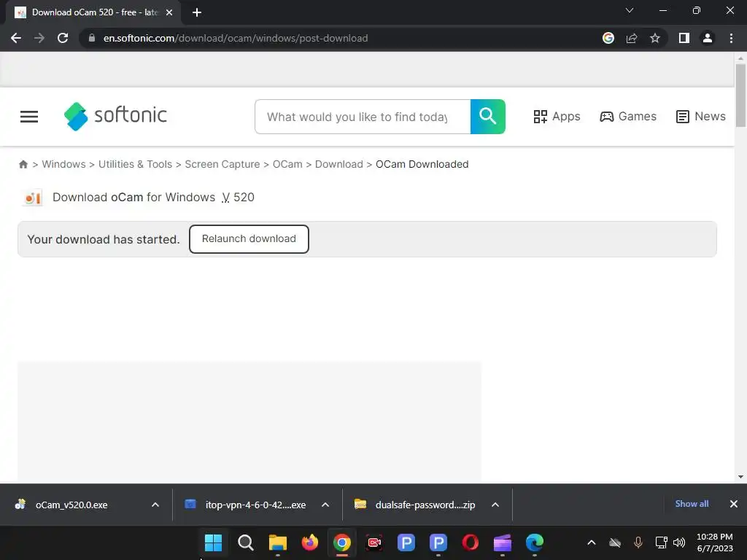This screenshot has height=560, width=747.
Task: Click the browser forward arrow
Action: [x=39, y=38]
